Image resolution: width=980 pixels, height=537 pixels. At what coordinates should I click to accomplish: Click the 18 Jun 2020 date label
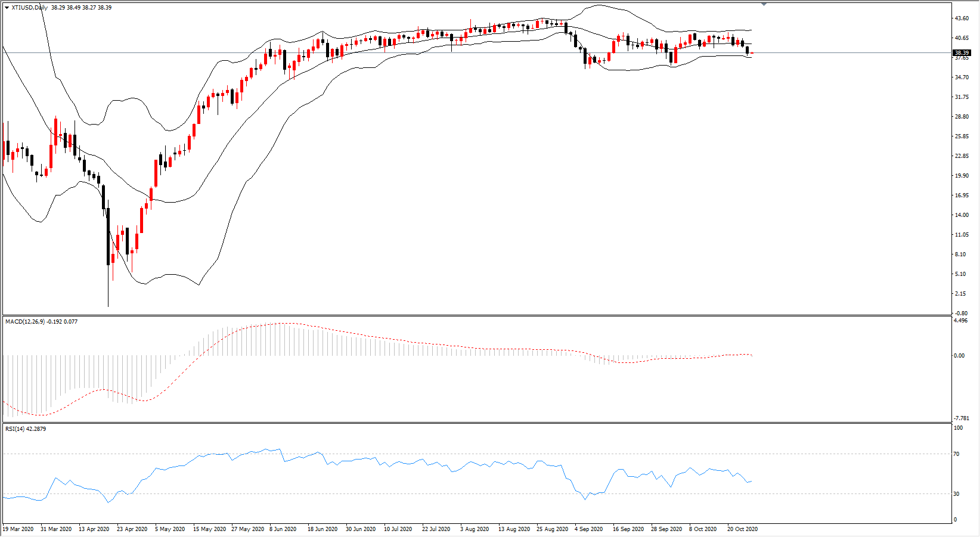tap(322, 529)
